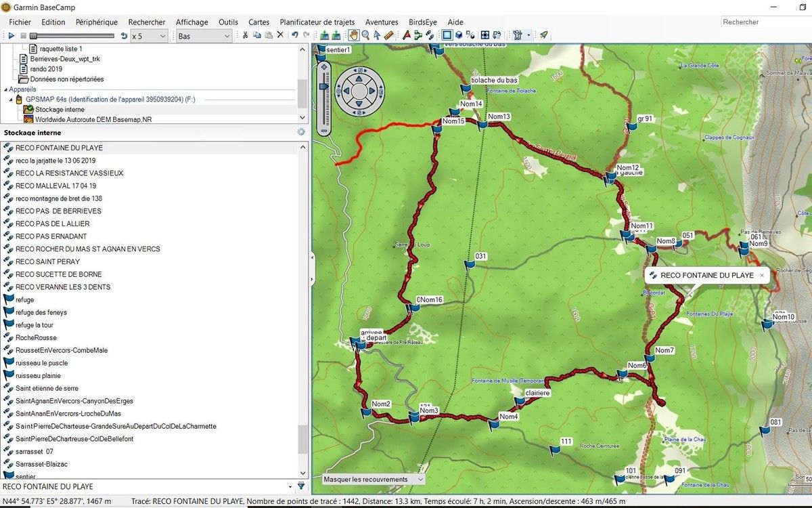
Task: Click the map zoom slider handle
Action: click(323, 86)
